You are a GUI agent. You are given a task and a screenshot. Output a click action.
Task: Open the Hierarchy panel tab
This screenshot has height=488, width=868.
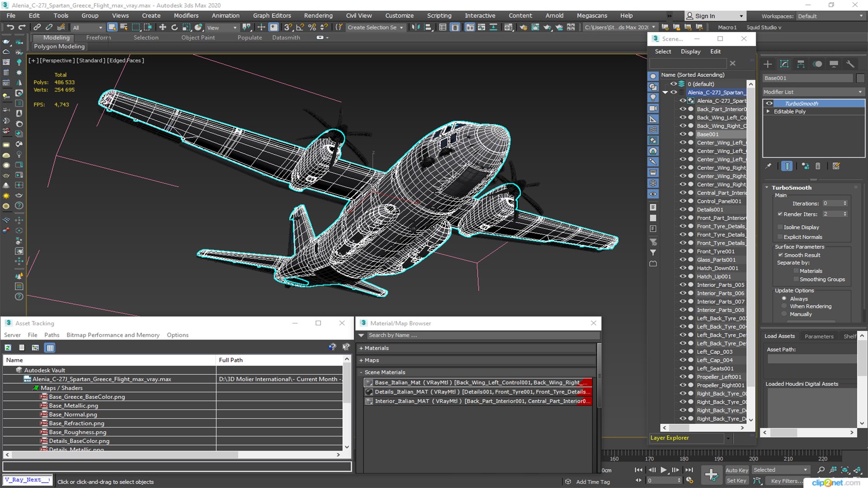coord(801,64)
